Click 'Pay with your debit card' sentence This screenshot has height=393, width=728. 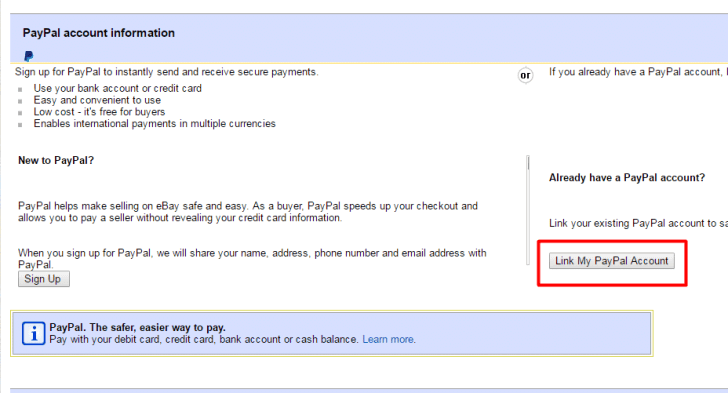(204, 340)
